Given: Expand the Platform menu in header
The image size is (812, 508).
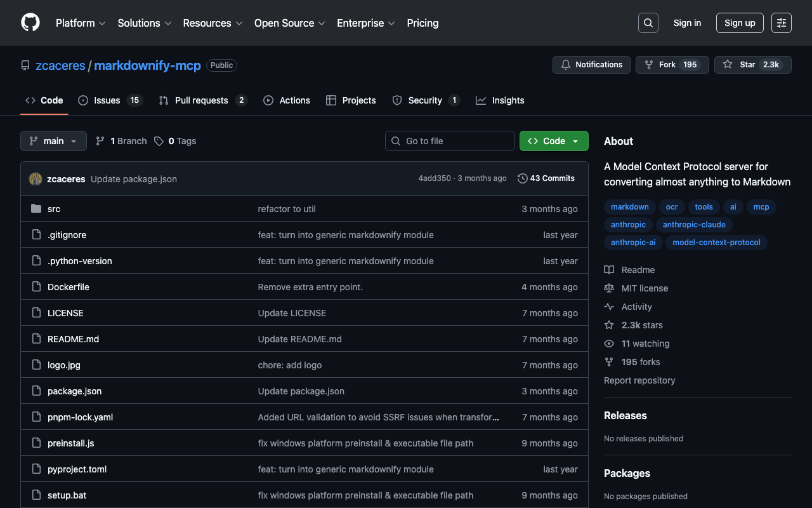Looking at the screenshot, I should [80, 23].
